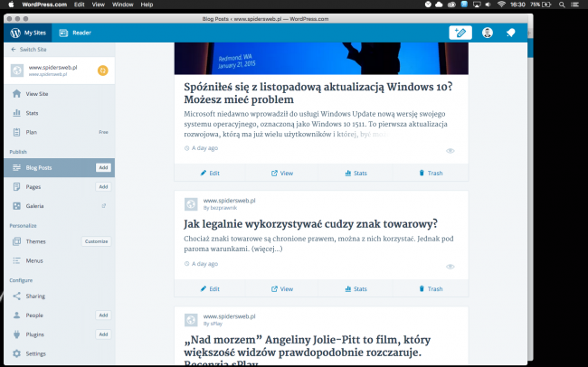
Task: Click the 'By sPlay' author text
Action: pos(213,324)
